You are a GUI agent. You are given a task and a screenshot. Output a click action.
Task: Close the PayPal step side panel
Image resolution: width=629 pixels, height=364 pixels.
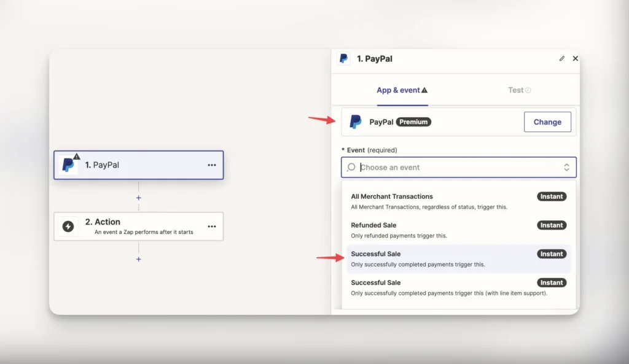click(575, 58)
